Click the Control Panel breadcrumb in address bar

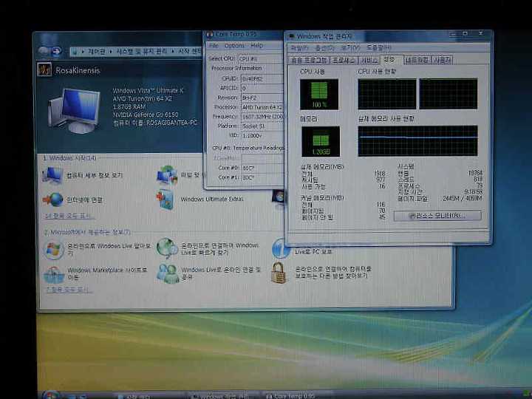tap(97, 51)
